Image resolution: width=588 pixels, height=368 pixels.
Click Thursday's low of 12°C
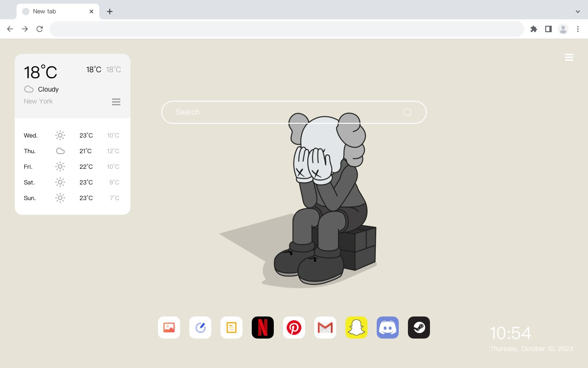(113, 151)
